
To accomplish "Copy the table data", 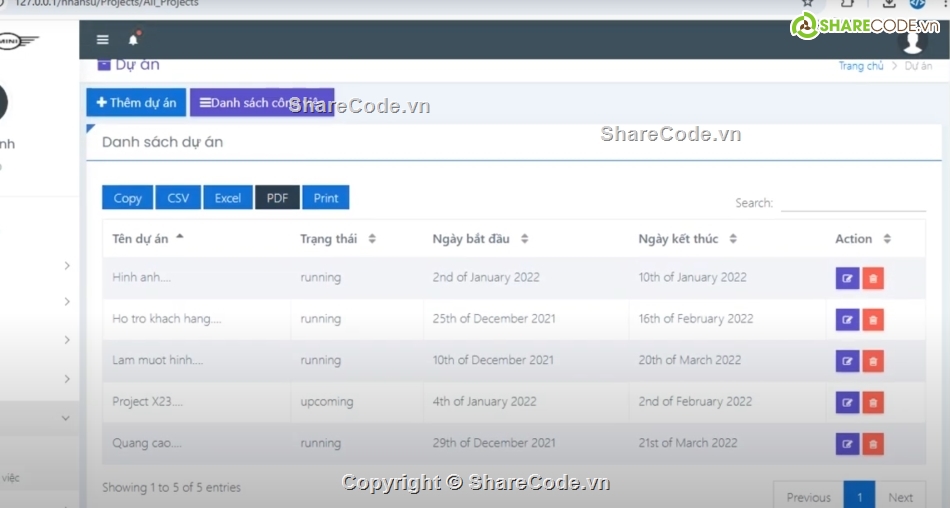I will click(x=127, y=198).
